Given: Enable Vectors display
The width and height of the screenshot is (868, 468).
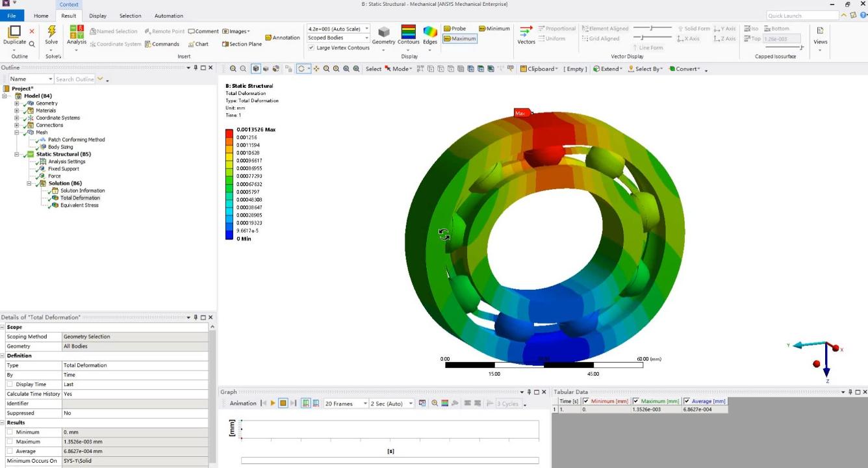Looking at the screenshot, I should pyautogui.click(x=526, y=35).
